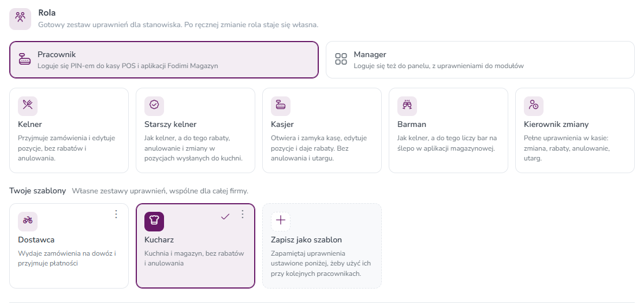Choose the Barman role card
Screen dimensions: 644x303
[x=449, y=130]
